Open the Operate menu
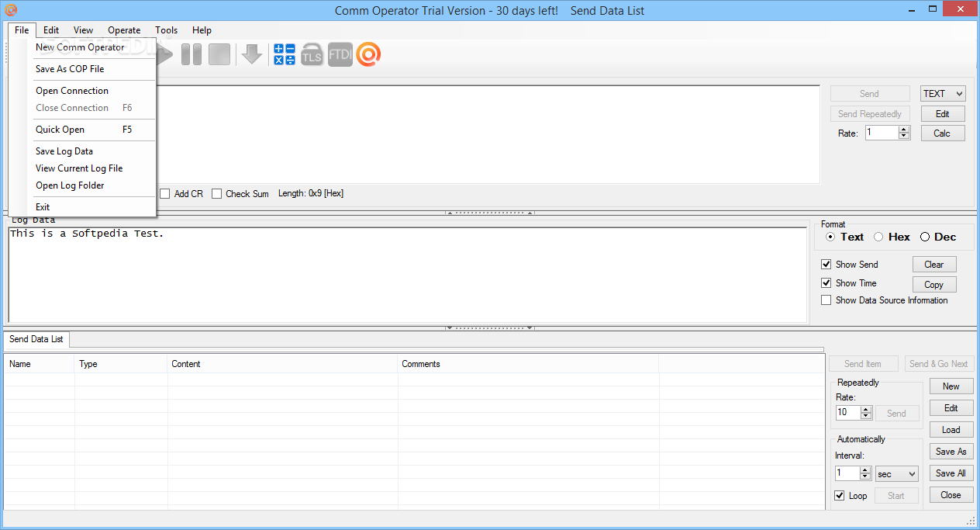 point(124,30)
